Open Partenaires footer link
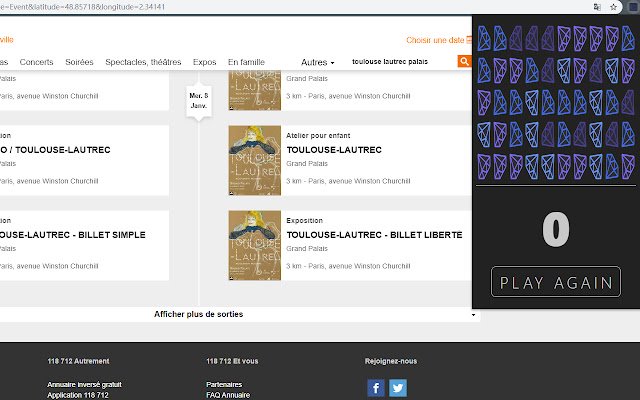 click(224, 384)
